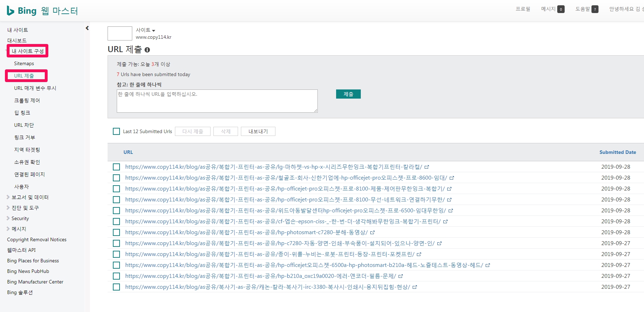Click the 내보내기 export button
Image resolution: width=644 pixels, height=312 pixels.
click(258, 131)
